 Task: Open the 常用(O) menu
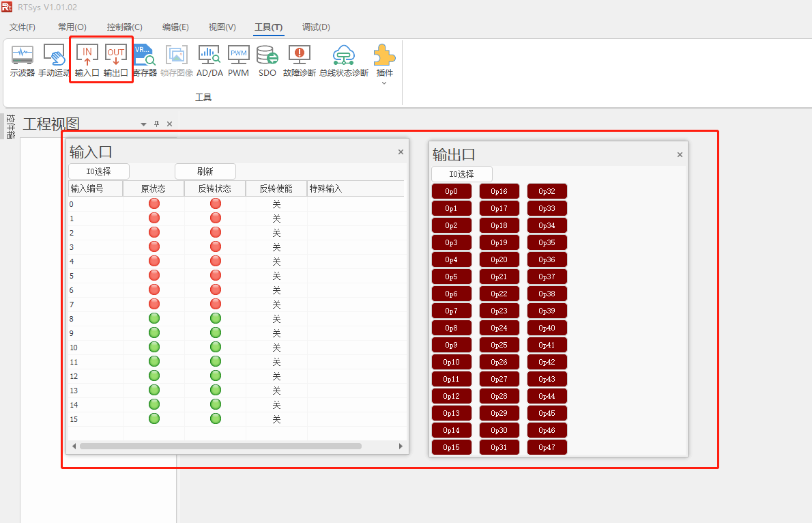tap(72, 27)
